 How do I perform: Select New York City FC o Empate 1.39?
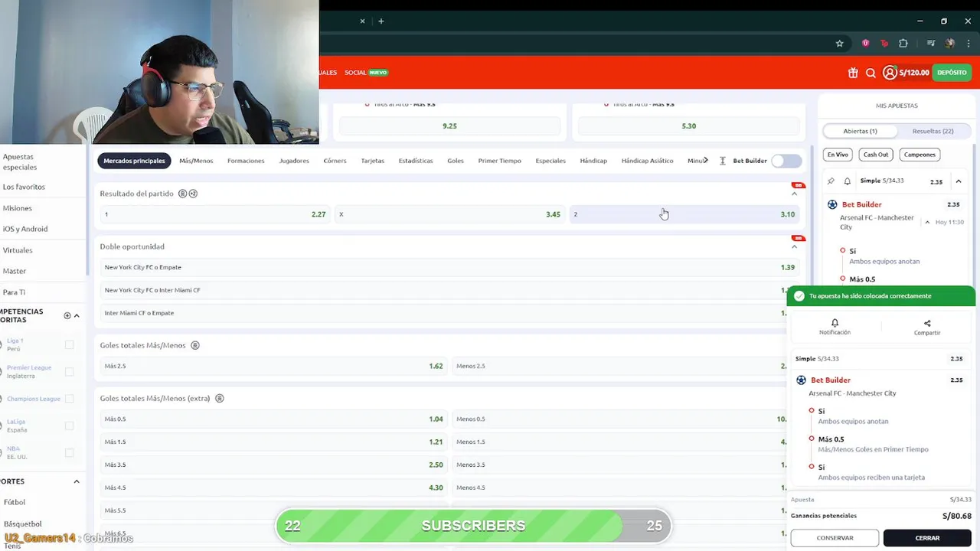click(449, 267)
